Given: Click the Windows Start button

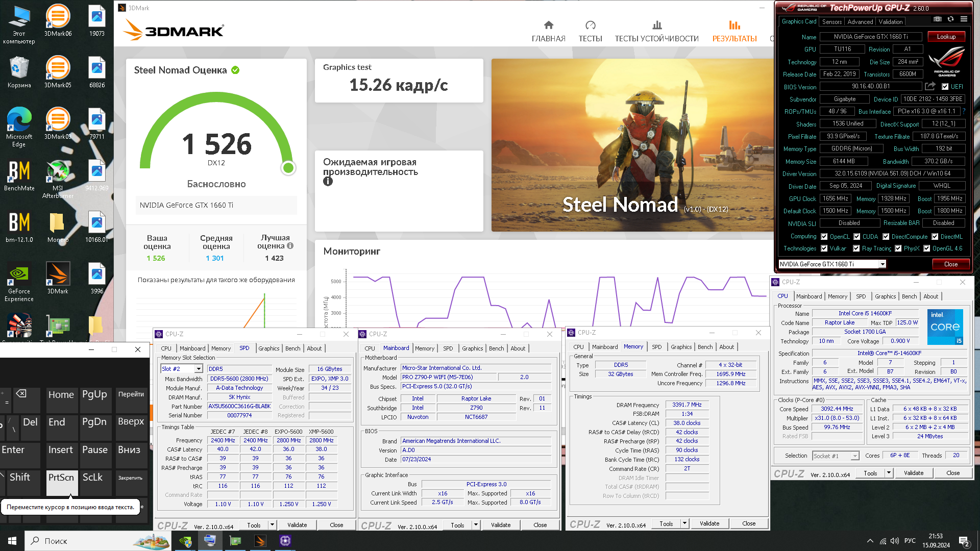Looking at the screenshot, I should [x=12, y=541].
